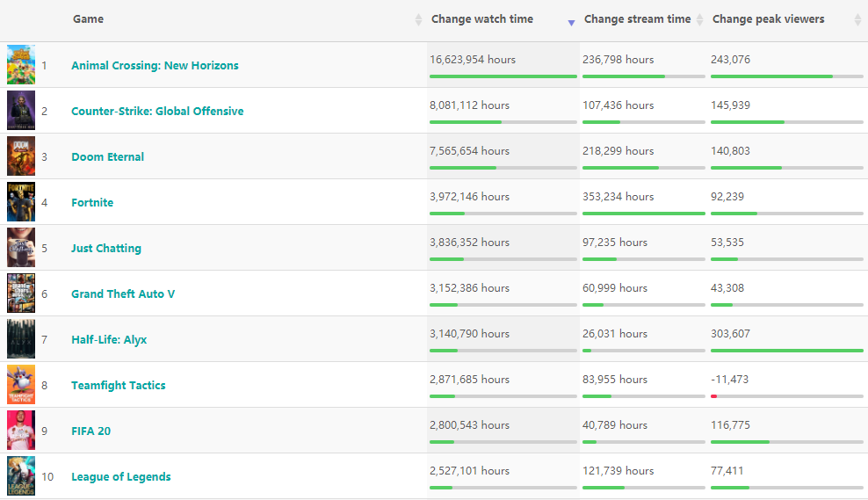Screen dimensions: 868x500
Task: Click the League of Legends cover icon
Action: click(x=21, y=476)
